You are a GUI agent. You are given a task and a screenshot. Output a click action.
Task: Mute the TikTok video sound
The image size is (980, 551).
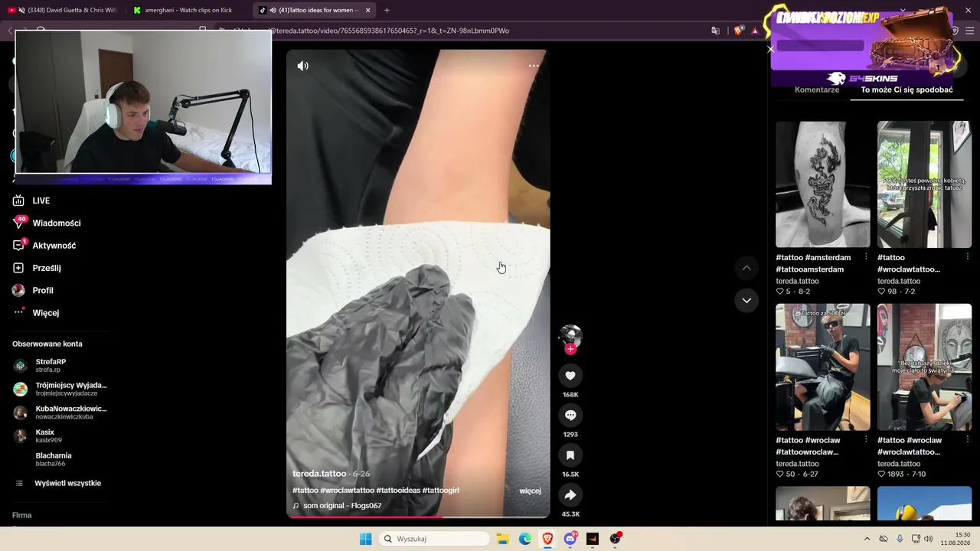(303, 66)
